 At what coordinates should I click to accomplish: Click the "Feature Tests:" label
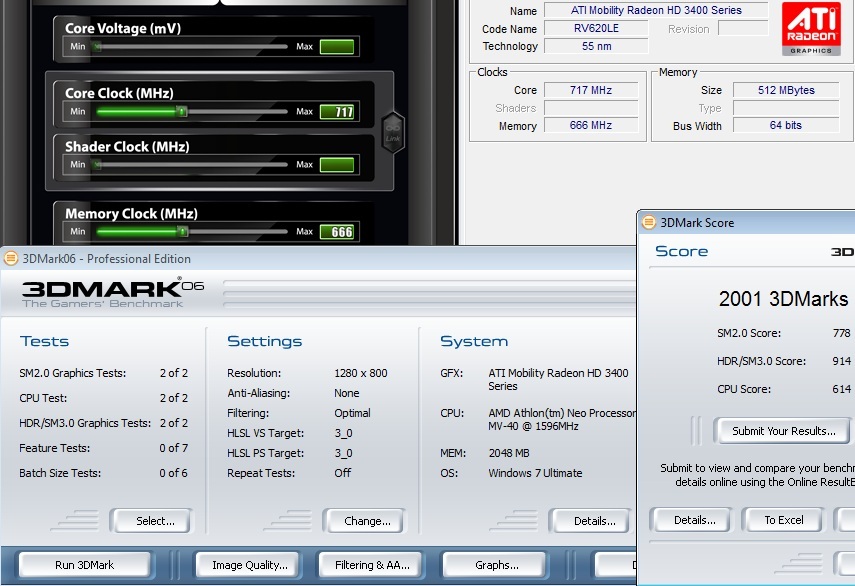point(55,448)
